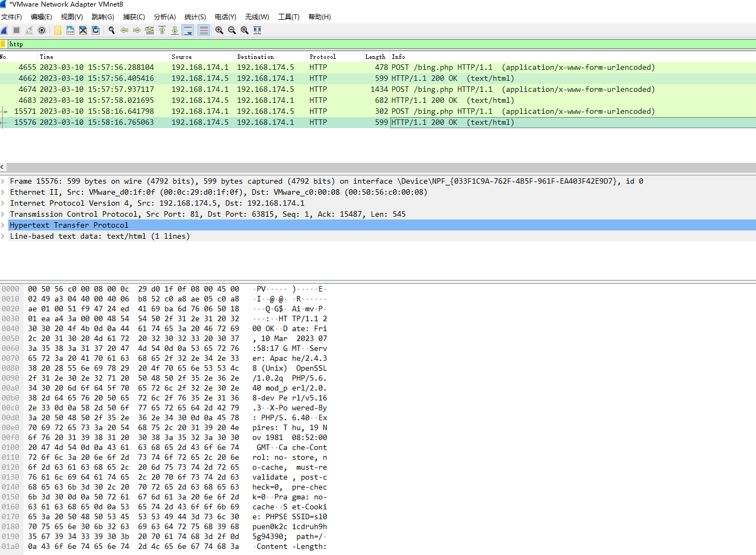The image size is (756, 555).
Task: Click the http display filter field
Action: pyautogui.click(x=382, y=44)
